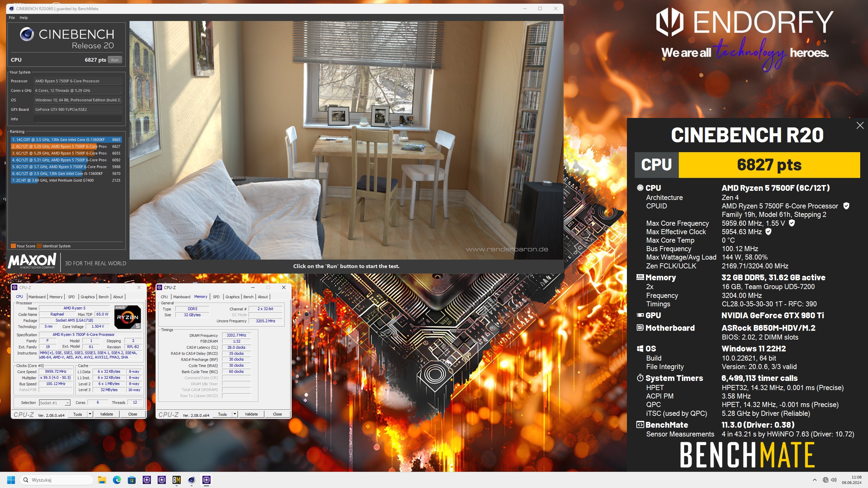This screenshot has width=868, height=488.
Task: Click the right CPU-Z title bar icon
Action: click(x=159, y=287)
